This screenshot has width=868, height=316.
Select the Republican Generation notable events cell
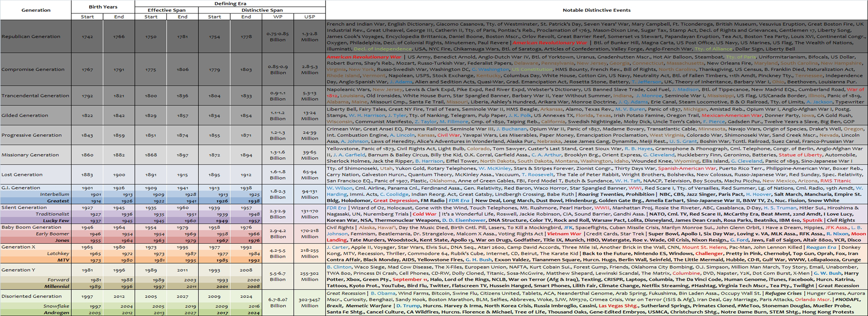[x=596, y=37]
